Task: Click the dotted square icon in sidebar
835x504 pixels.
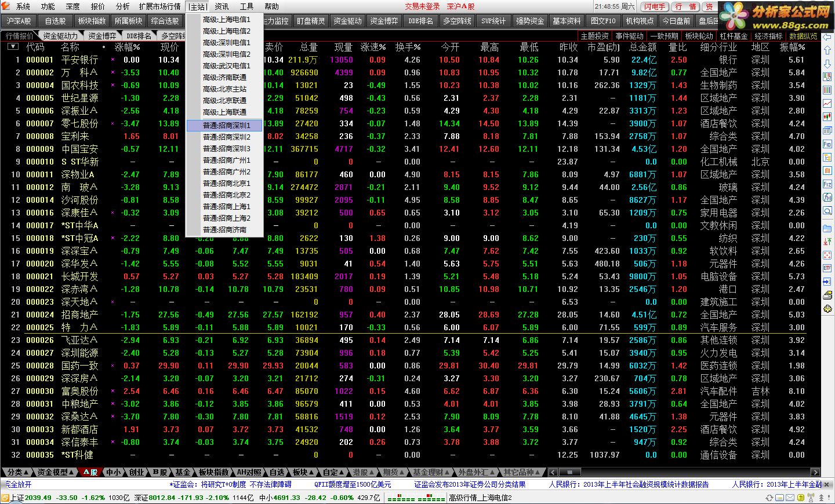Action: pos(827,255)
